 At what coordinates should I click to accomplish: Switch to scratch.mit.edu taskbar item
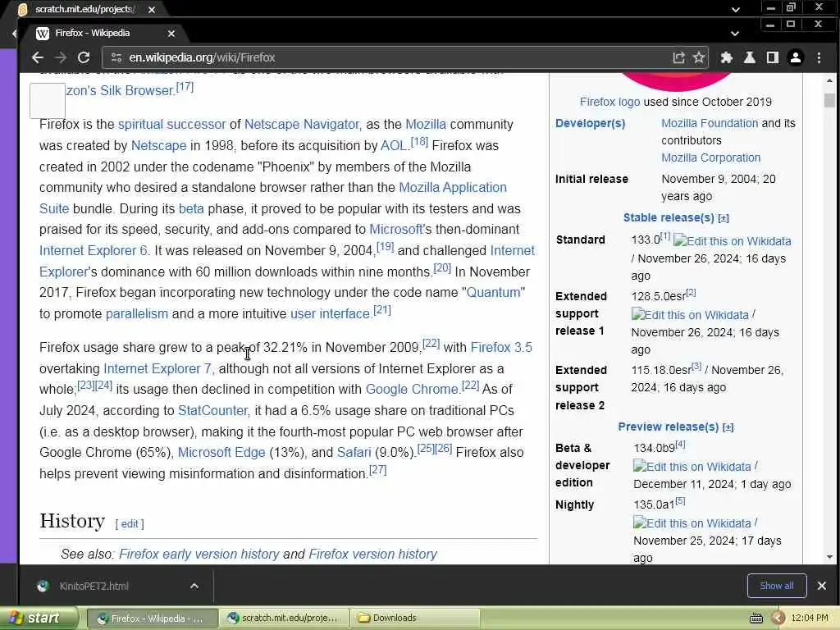pyautogui.click(x=284, y=619)
